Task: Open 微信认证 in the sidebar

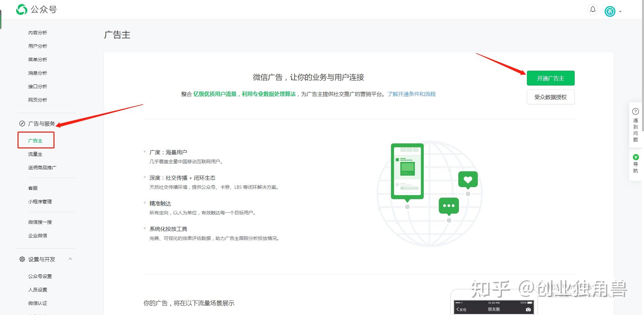Action: tap(38, 303)
